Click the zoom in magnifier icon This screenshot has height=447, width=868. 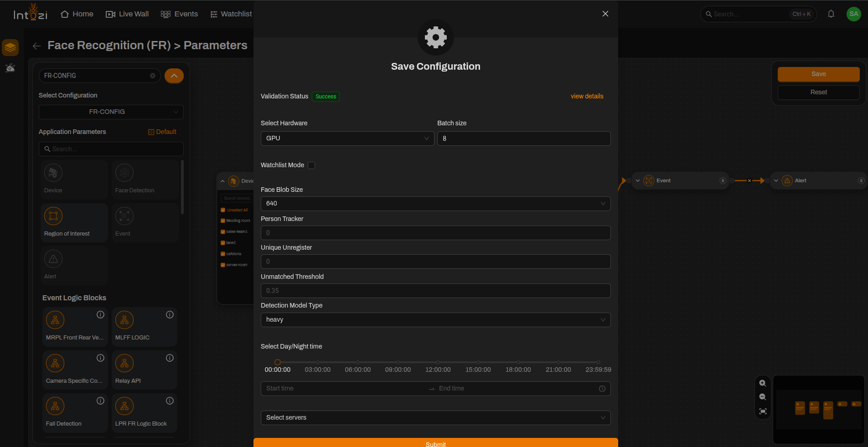point(763,383)
